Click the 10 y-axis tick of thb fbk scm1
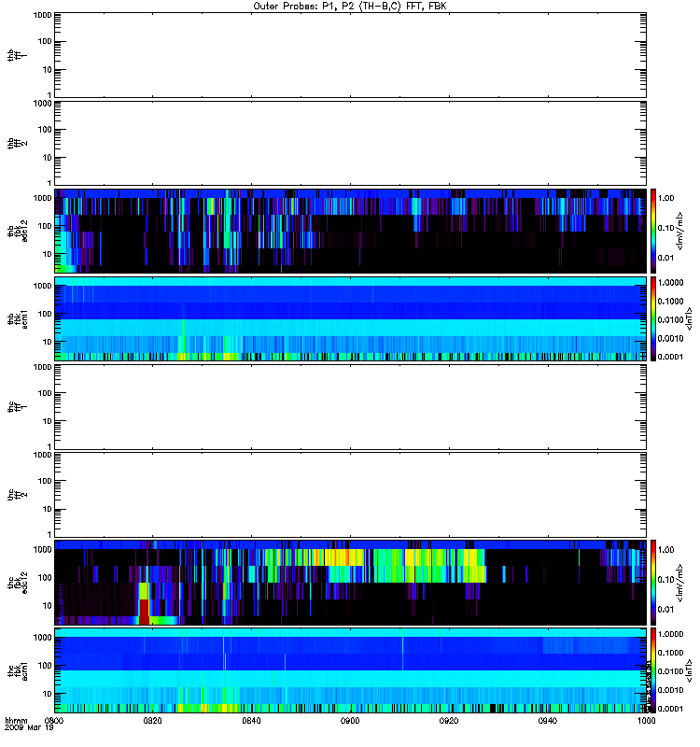This screenshot has width=700, height=747. click(x=48, y=342)
